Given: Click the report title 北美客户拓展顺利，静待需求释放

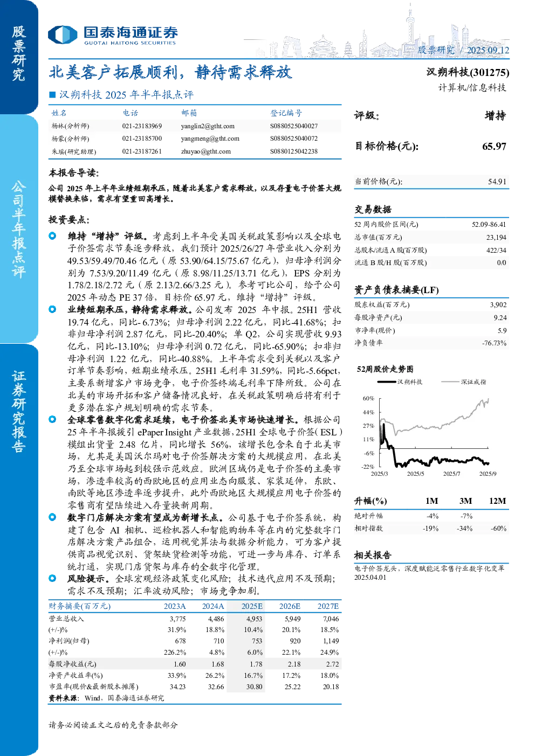Looking at the screenshot, I should point(170,72).
